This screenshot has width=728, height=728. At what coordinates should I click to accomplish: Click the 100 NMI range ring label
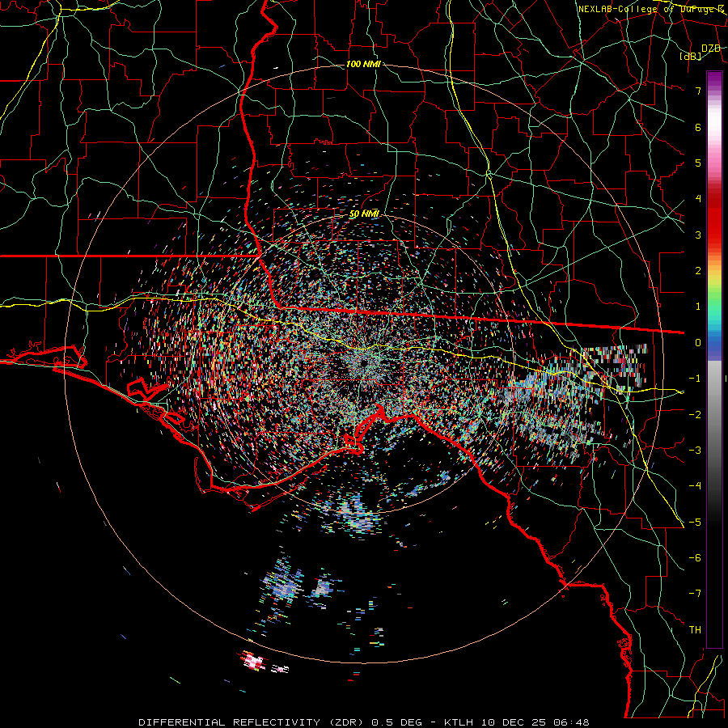pos(363,64)
